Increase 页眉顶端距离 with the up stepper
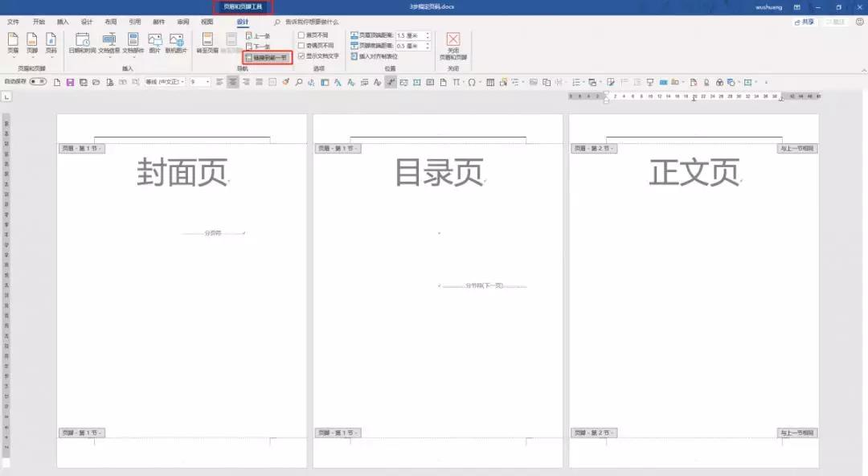Image resolution: width=868 pixels, height=476 pixels. [x=428, y=34]
